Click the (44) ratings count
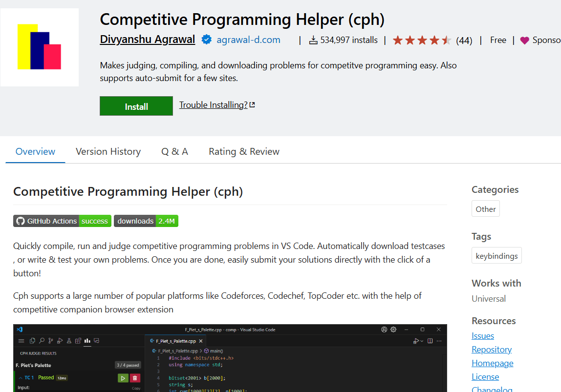Screen dimensions: 561x392 click(x=464, y=41)
